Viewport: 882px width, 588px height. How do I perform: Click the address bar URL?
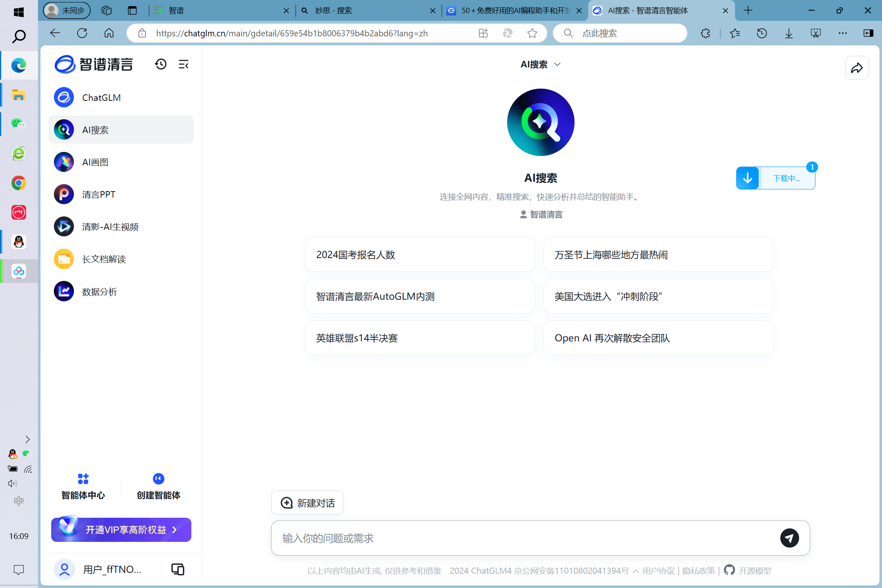(292, 33)
